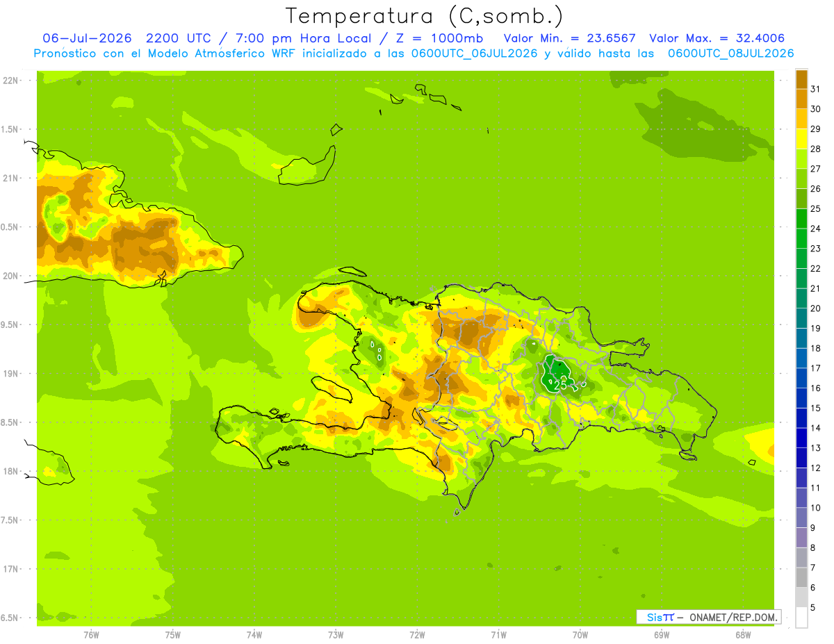Click the "Valor Min. = 23.6567" readout
The width and height of the screenshot is (834, 644).
click(x=569, y=38)
